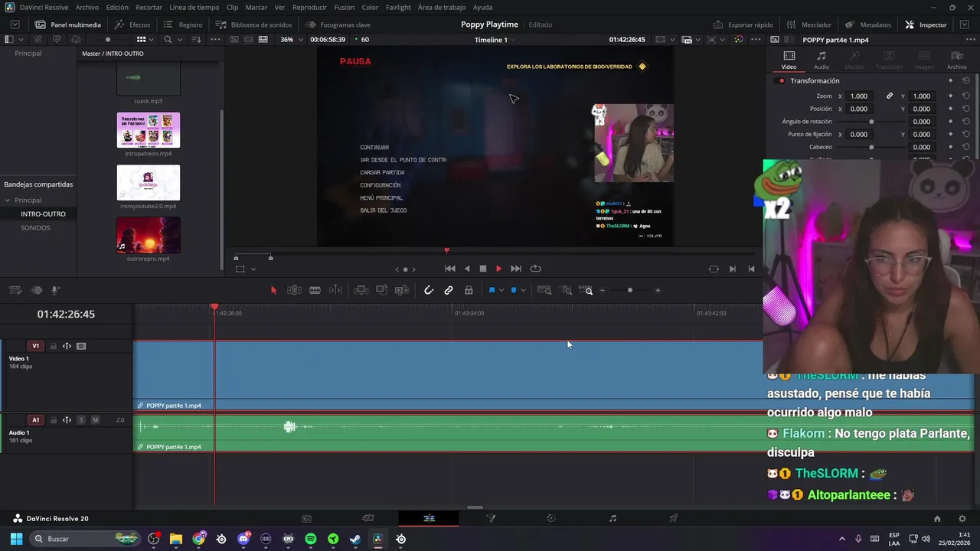Open the Fairlight page music-note icon

[612, 518]
